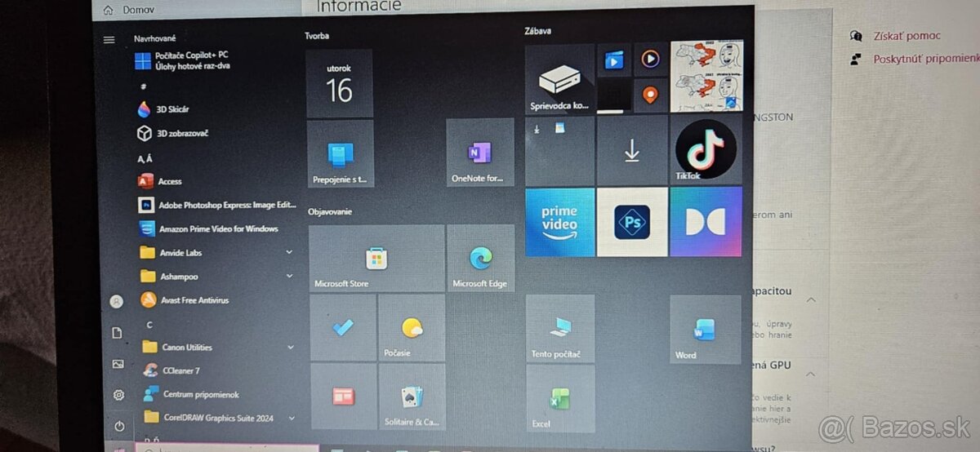Open the Start menu hamburger button
The image size is (980, 452).
click(109, 39)
